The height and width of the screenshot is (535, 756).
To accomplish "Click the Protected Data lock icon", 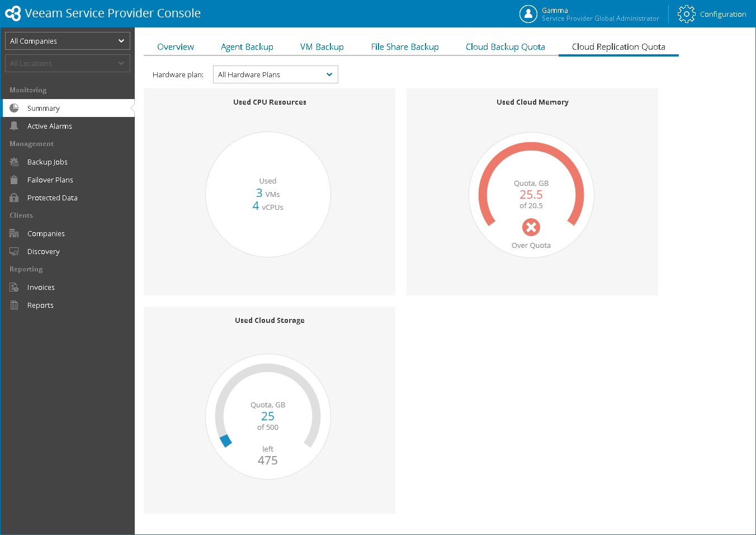I will tap(14, 198).
